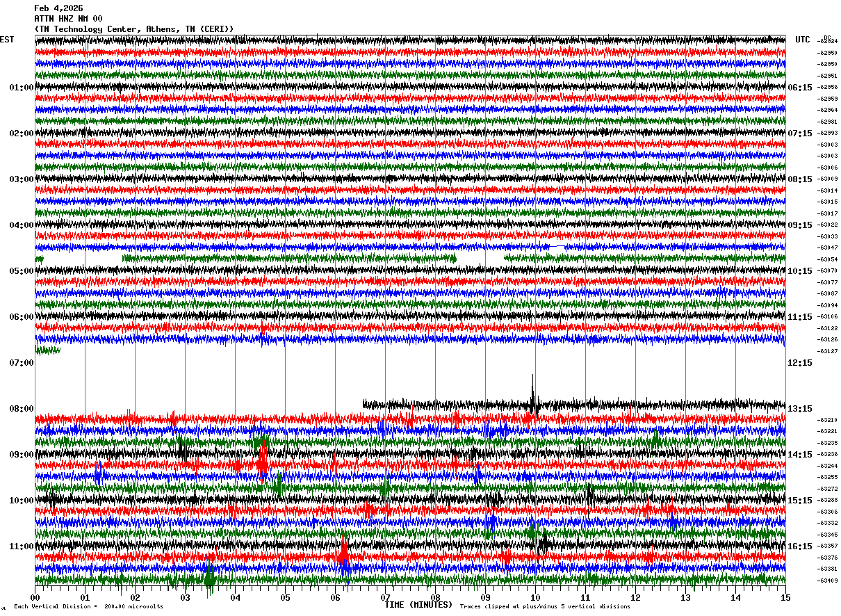Click the 09:15 UTC time label

pyautogui.click(x=800, y=225)
